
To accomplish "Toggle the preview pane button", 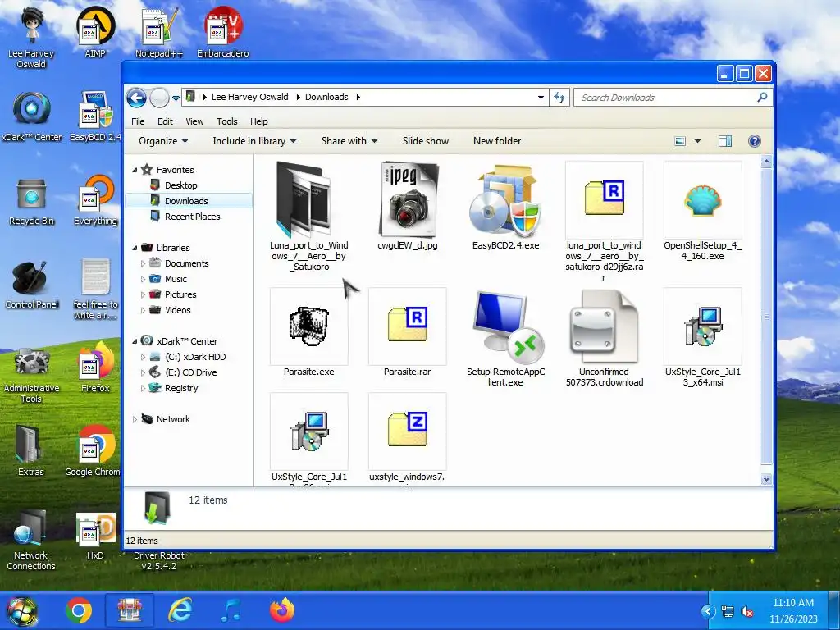I will point(725,141).
